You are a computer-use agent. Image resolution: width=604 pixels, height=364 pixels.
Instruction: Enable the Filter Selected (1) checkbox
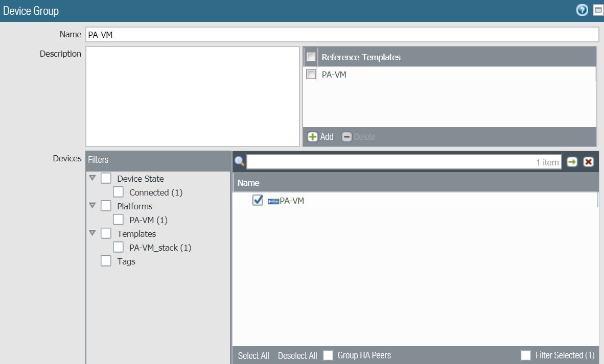[525, 355]
